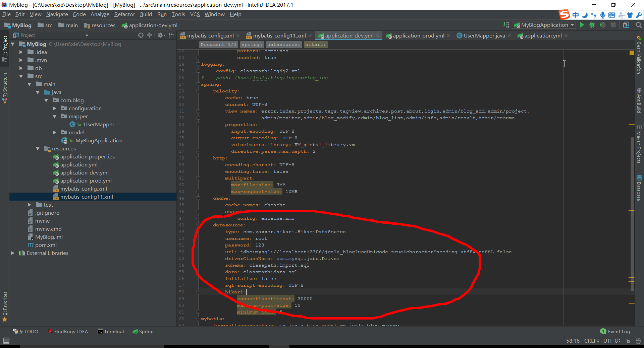Click hikari: breadcrumb above editor
Viewport: 644px width, 348px height.
pos(315,45)
